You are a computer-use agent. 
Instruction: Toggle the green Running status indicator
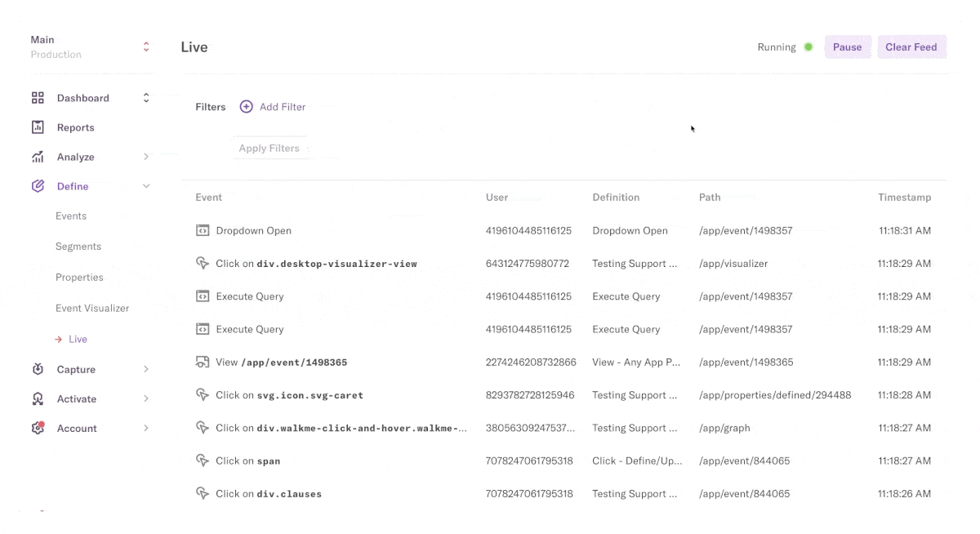pos(808,47)
